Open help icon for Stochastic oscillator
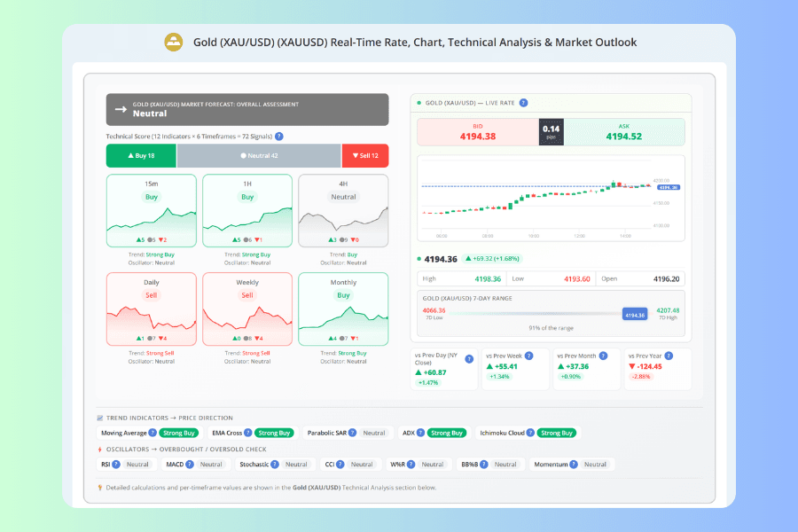 click(x=274, y=465)
